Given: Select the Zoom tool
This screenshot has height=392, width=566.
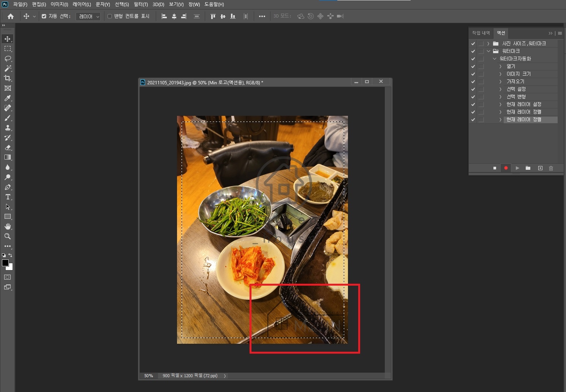Looking at the screenshot, I should point(8,236).
